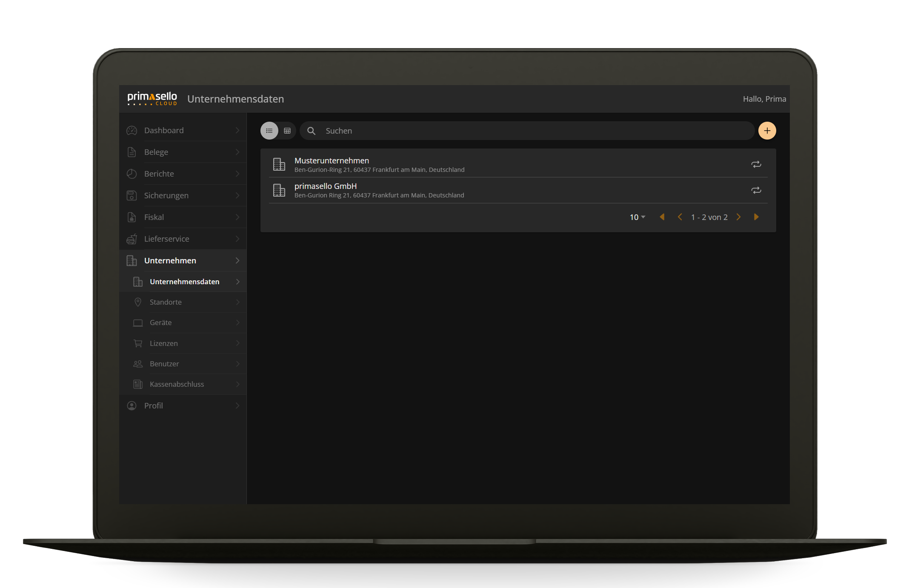
Task: Click the building icon next to Musterunternehmen
Action: 279,164
